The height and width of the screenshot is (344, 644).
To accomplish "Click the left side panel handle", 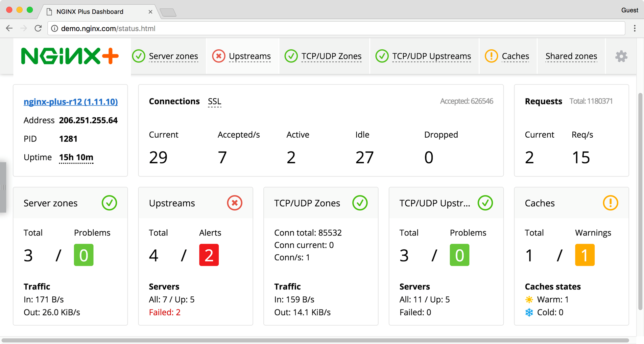I will point(3,187).
